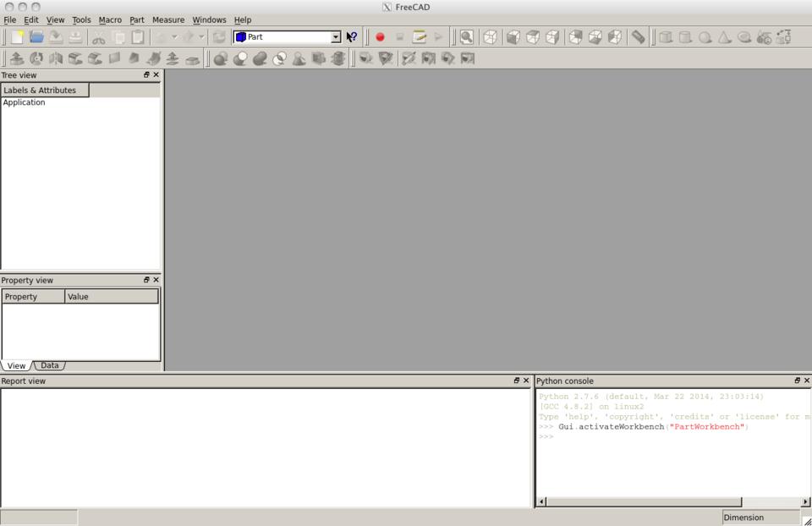Start macro recording with the red circle

pos(380,37)
